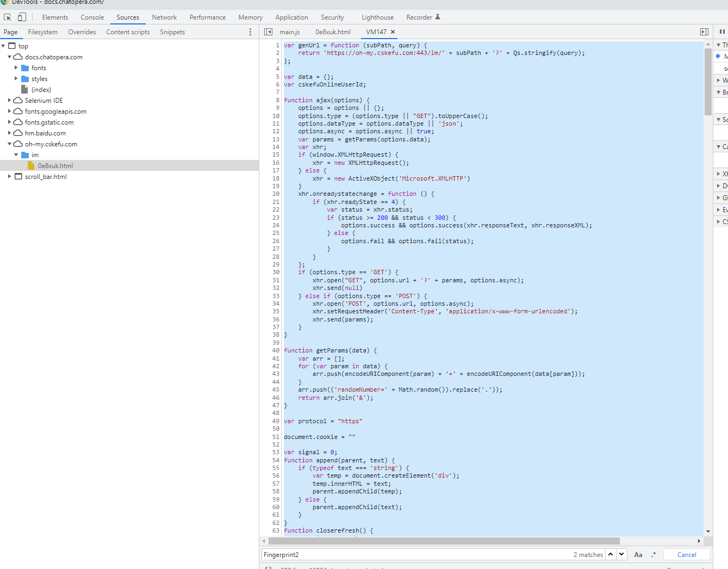This screenshot has width=728, height=569.
Task: Toggle the device toolbar icon
Action: (x=22, y=17)
